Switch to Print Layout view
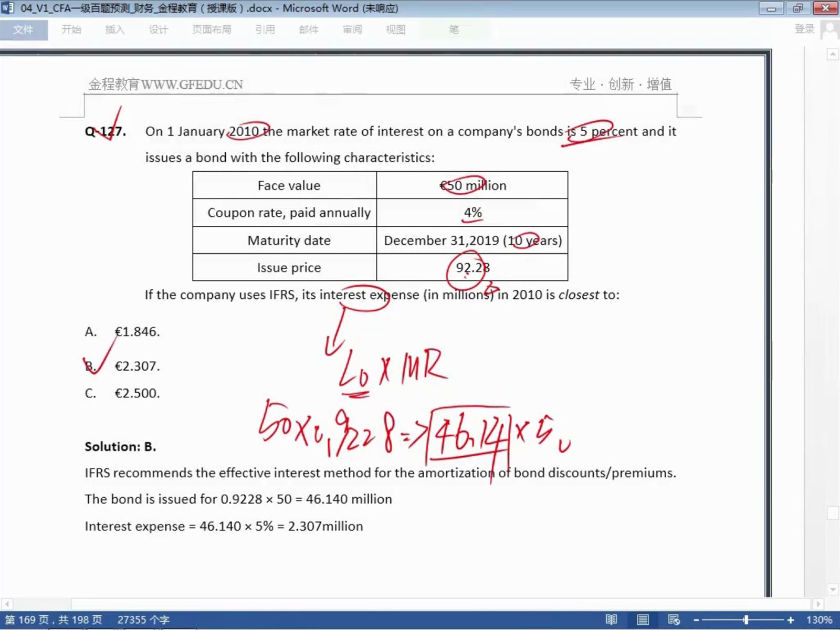 click(643, 620)
